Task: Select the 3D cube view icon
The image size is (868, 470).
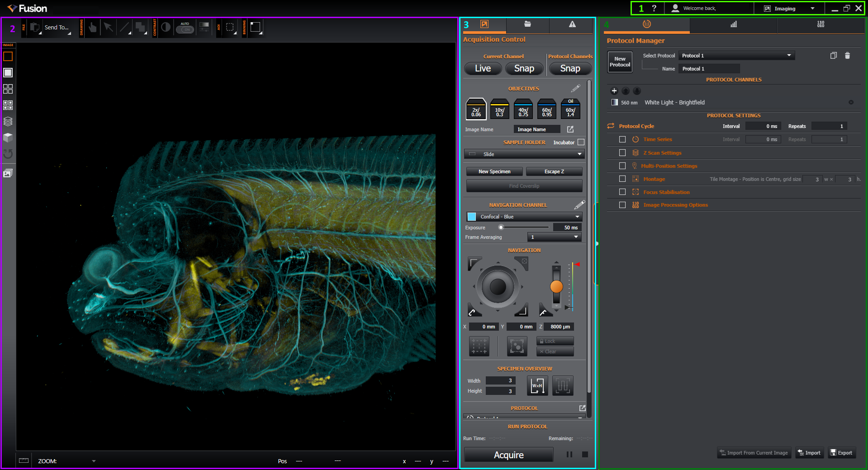Action: (x=8, y=138)
